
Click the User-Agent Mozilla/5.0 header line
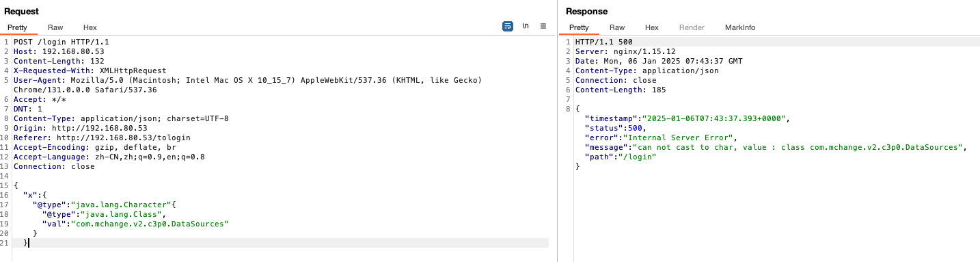tap(248, 80)
